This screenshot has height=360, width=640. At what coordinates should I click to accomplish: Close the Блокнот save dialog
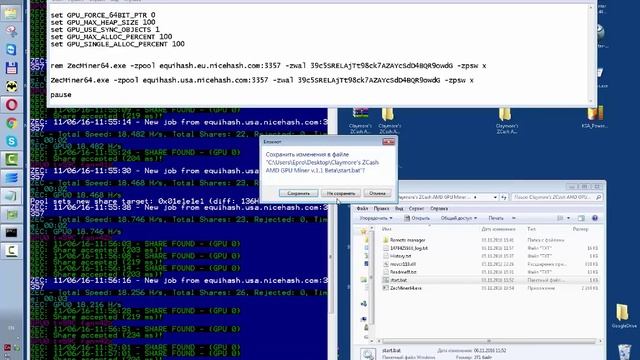(389, 142)
